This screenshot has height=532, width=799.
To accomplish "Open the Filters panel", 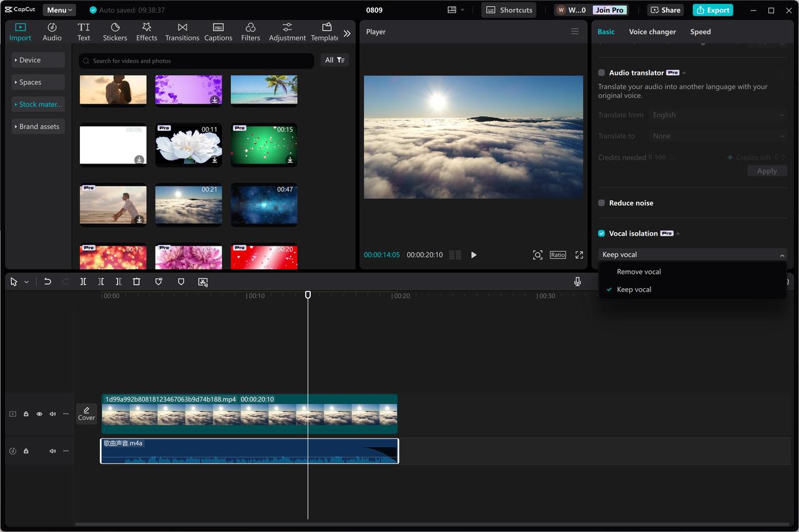I will pyautogui.click(x=250, y=31).
